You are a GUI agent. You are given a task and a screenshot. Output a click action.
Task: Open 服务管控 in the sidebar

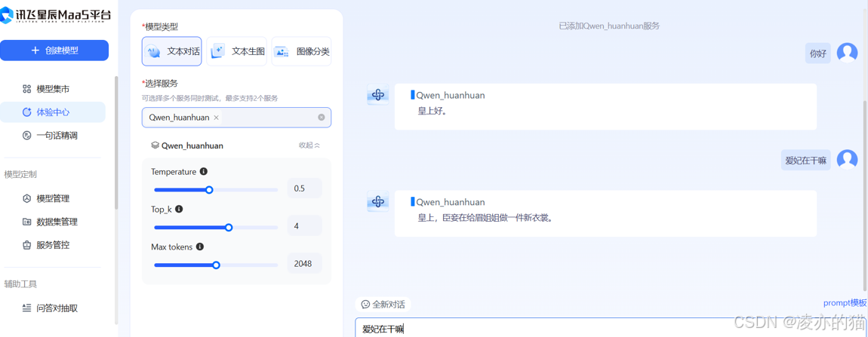(53, 244)
